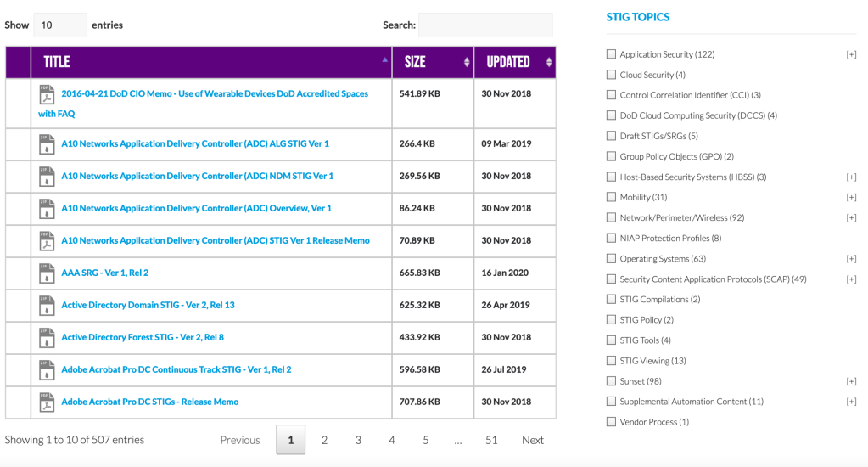Click the Search input field
Viewport: 868px width, 467px height.
pos(485,25)
